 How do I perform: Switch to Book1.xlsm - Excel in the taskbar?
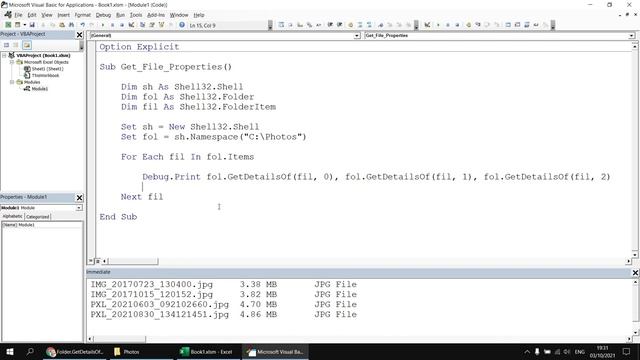(x=207, y=351)
